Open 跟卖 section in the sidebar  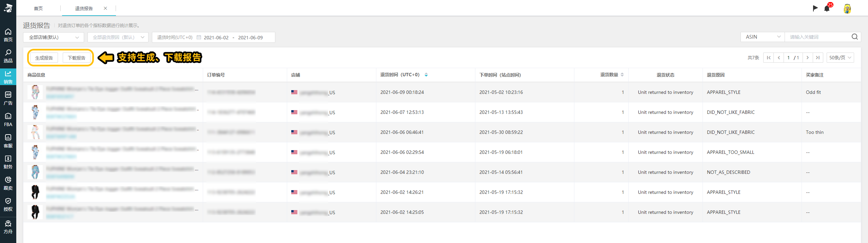point(8,183)
